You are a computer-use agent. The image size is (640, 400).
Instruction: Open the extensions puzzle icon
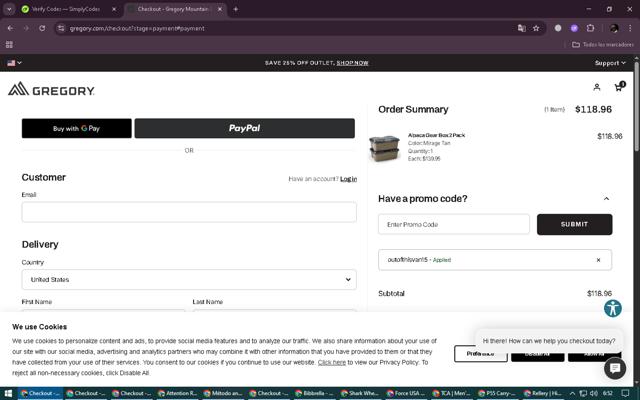pos(590,28)
